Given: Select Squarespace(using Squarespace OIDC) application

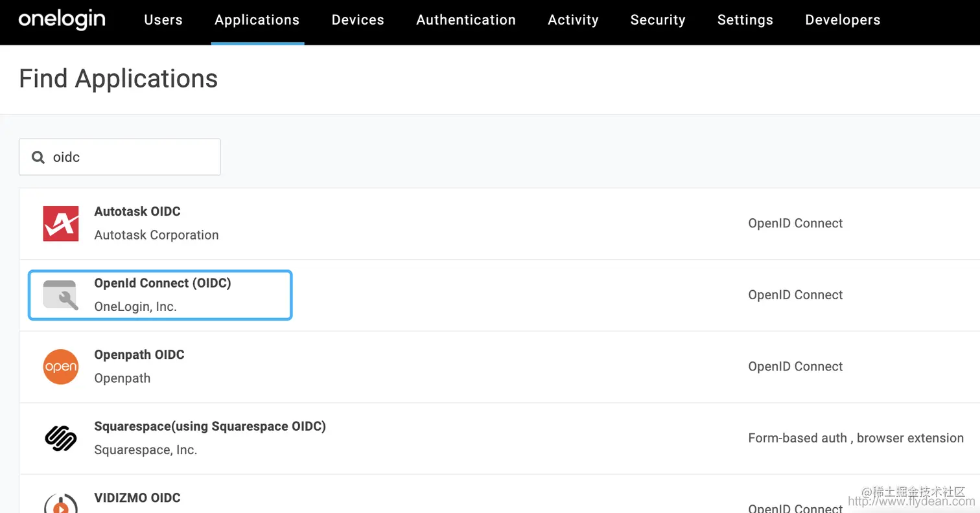Looking at the screenshot, I should pyautogui.click(x=210, y=426).
